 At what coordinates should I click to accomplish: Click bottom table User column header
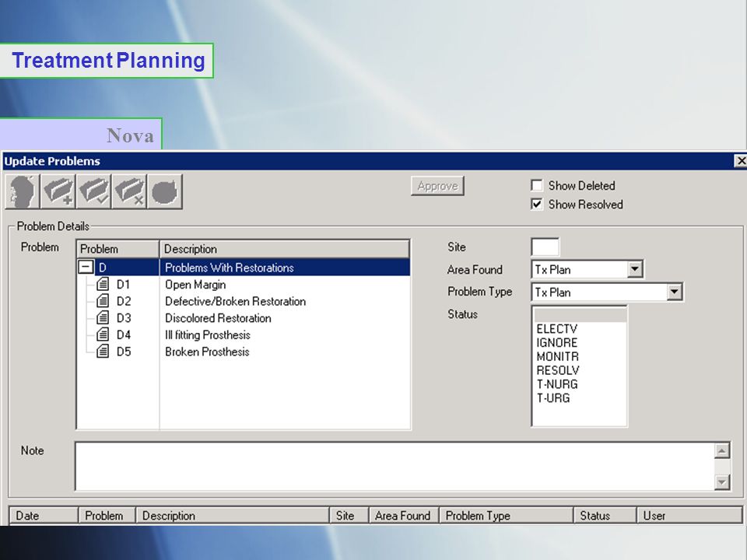tap(690, 515)
